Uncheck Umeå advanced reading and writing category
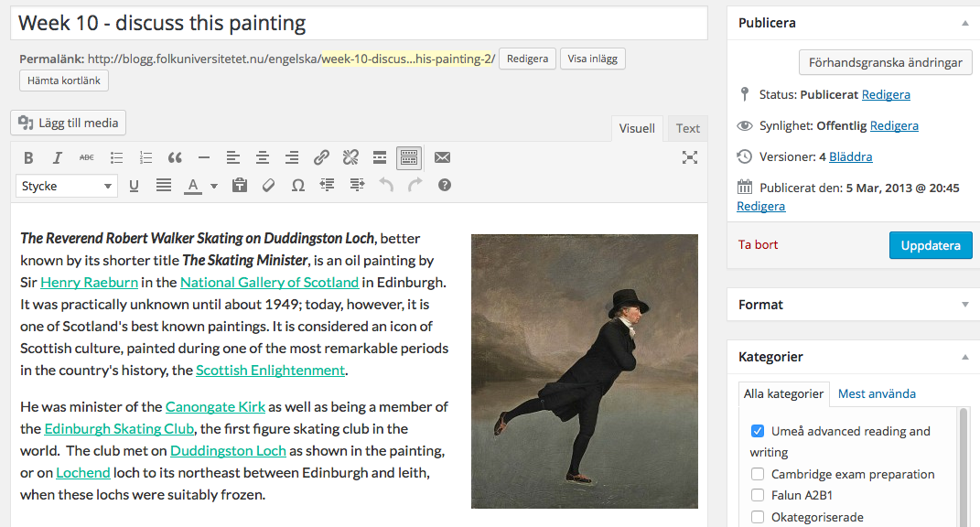The height and width of the screenshot is (527, 980). (x=758, y=431)
